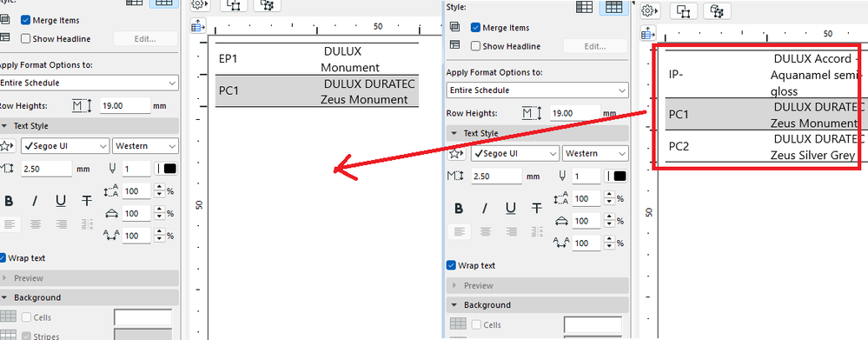
Task: Toggle Italic in the left panel text style
Action: point(35,201)
